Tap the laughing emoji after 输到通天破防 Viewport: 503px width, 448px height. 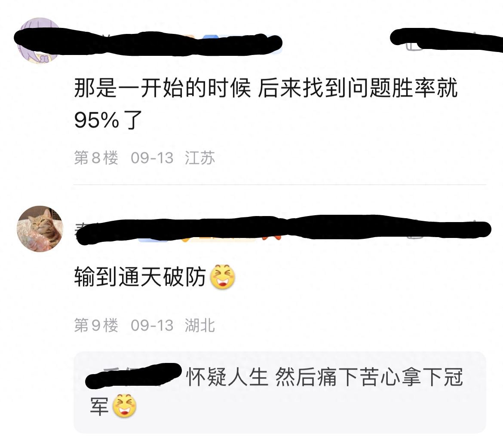(222, 277)
